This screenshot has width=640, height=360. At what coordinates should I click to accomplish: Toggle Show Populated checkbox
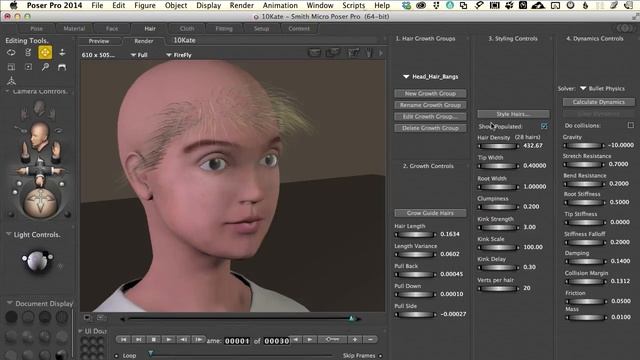pos(544,126)
